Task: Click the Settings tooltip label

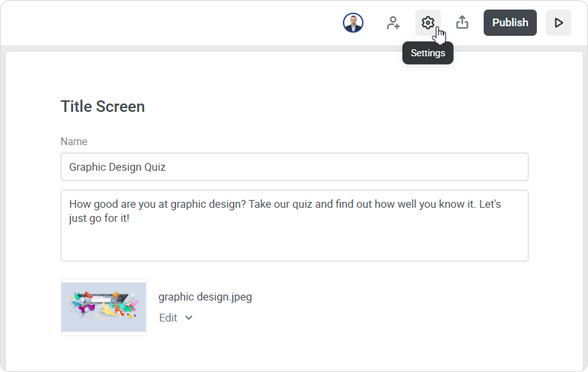Action: [x=427, y=53]
